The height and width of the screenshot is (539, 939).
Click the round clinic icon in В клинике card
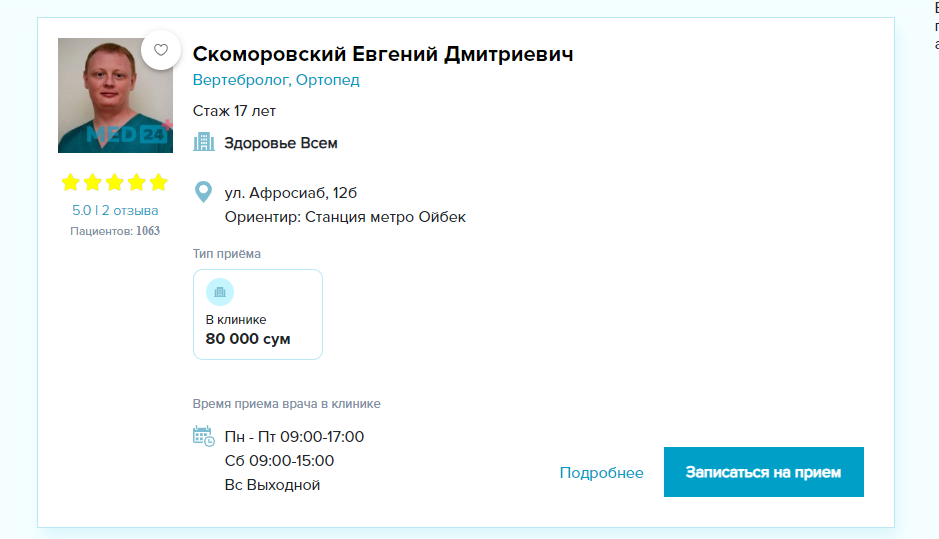220,292
